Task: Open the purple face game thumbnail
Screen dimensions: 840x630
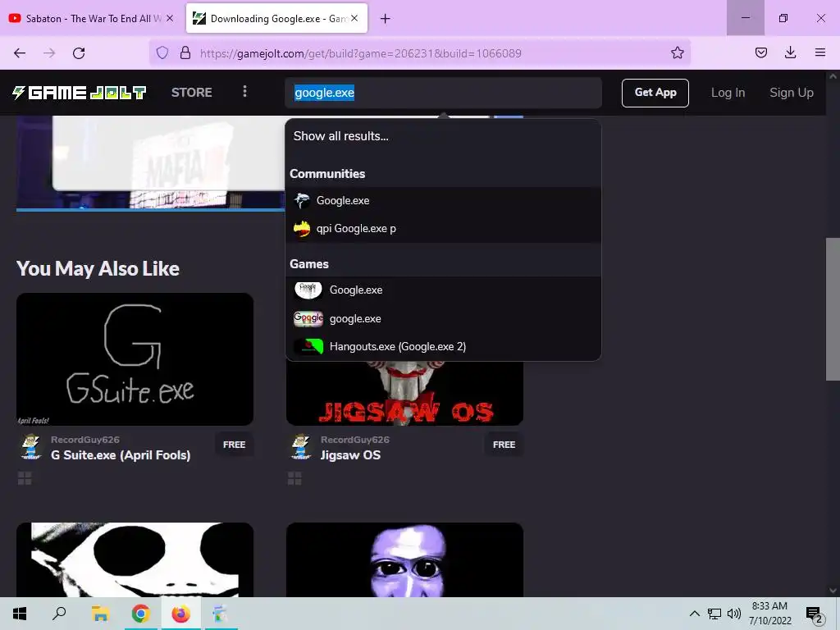Action: point(404,559)
